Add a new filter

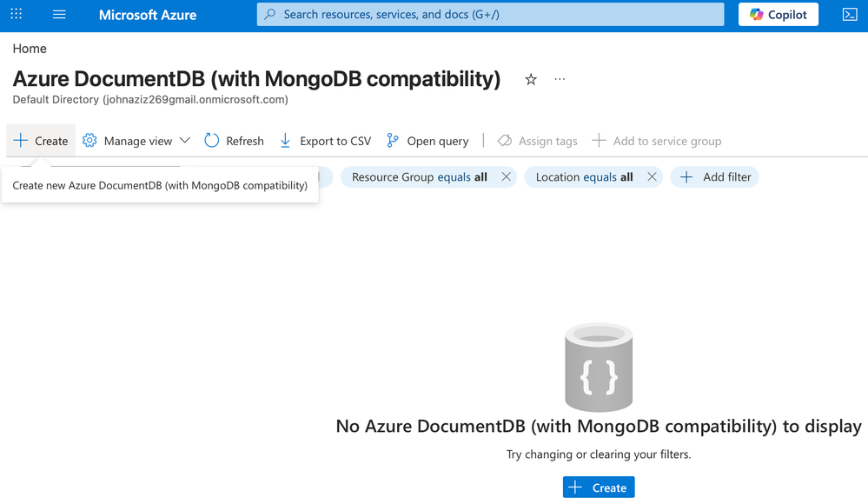coord(715,177)
